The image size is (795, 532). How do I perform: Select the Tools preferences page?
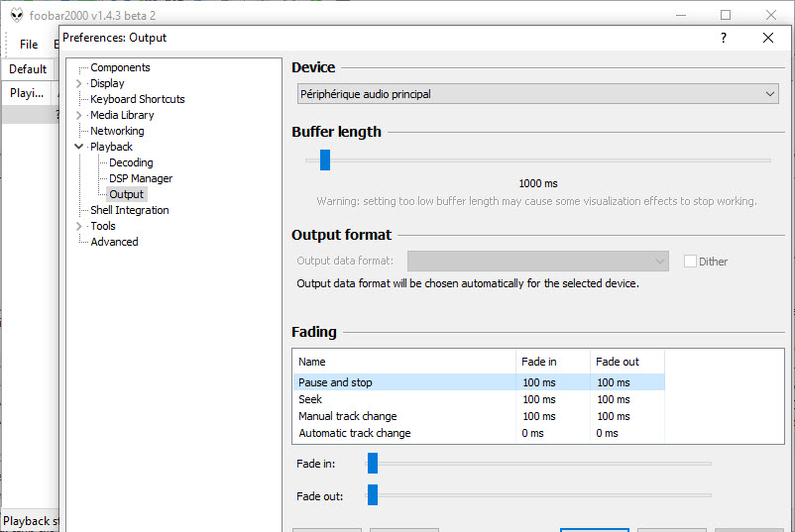[x=103, y=227]
